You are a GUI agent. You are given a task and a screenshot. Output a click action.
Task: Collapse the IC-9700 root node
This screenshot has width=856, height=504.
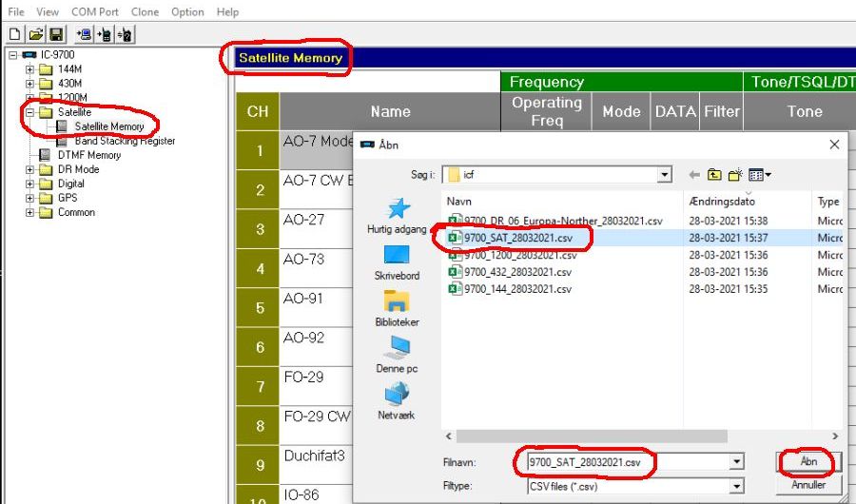click(x=13, y=55)
